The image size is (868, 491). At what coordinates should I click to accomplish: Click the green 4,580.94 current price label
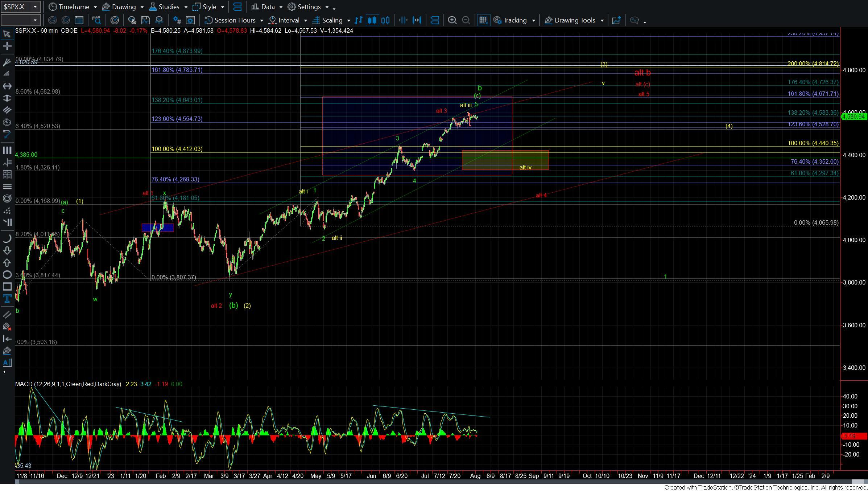854,116
